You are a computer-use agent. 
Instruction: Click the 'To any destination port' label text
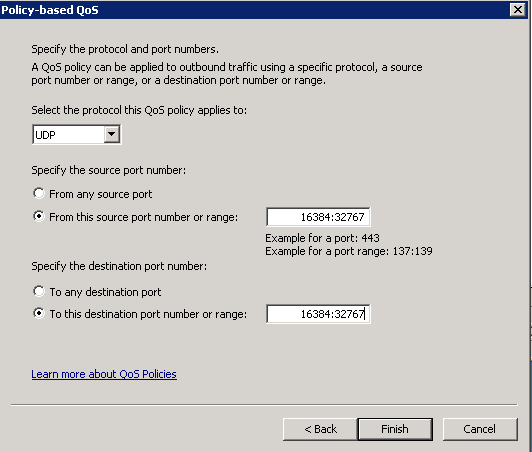(105, 292)
